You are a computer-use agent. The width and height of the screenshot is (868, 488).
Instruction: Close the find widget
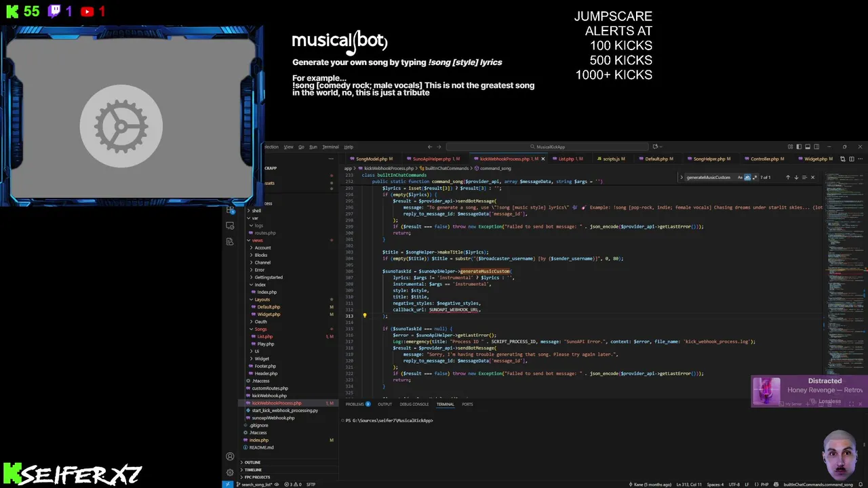coord(812,178)
